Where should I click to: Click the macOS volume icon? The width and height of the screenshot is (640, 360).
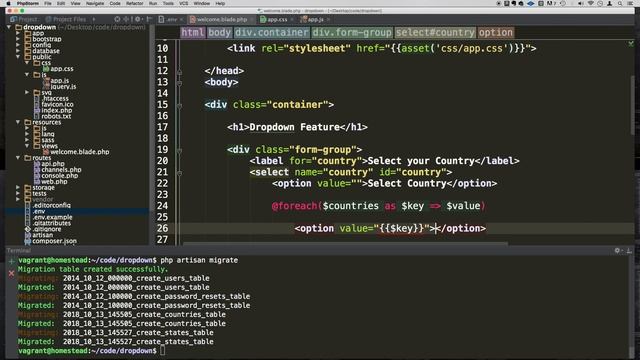pyautogui.click(x=580, y=4)
